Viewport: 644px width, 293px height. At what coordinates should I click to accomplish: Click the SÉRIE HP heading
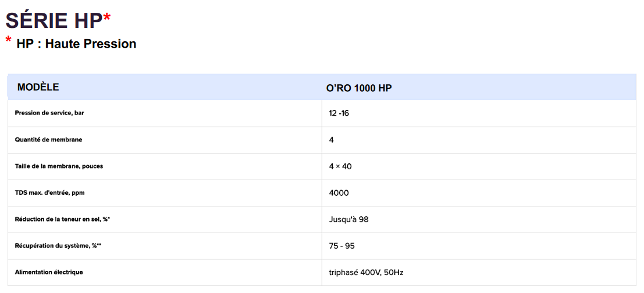54,20
